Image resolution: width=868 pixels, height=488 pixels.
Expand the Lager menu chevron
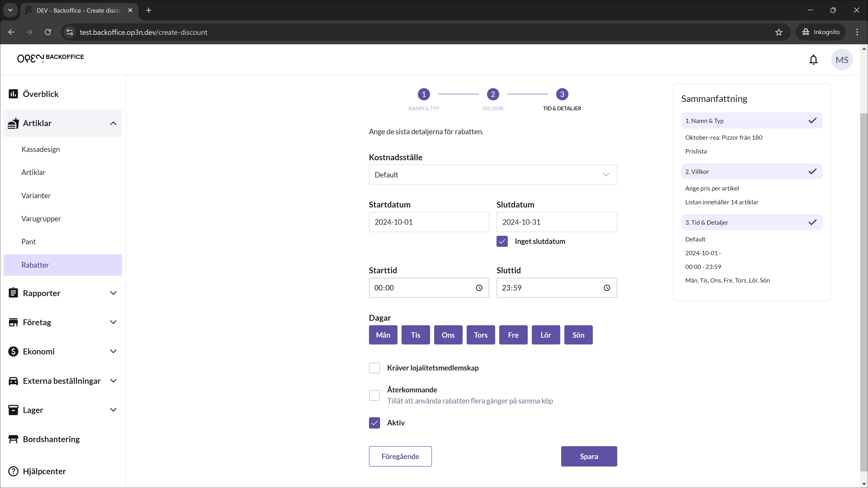[113, 410]
